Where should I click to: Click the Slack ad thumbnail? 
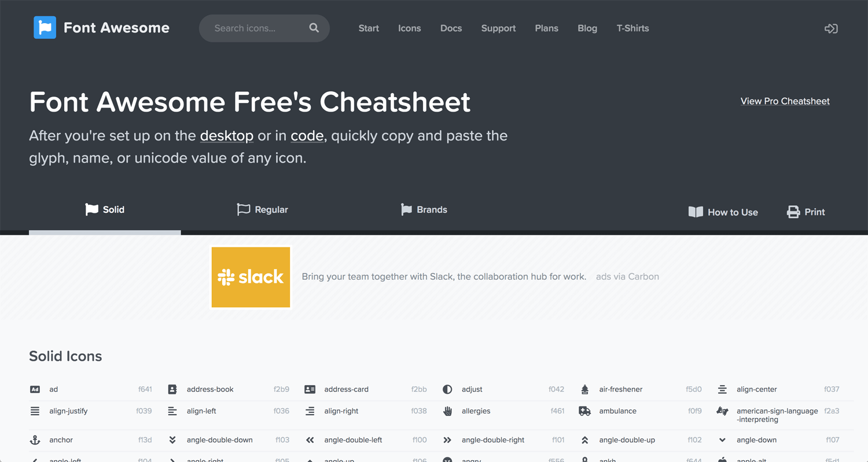(x=251, y=277)
